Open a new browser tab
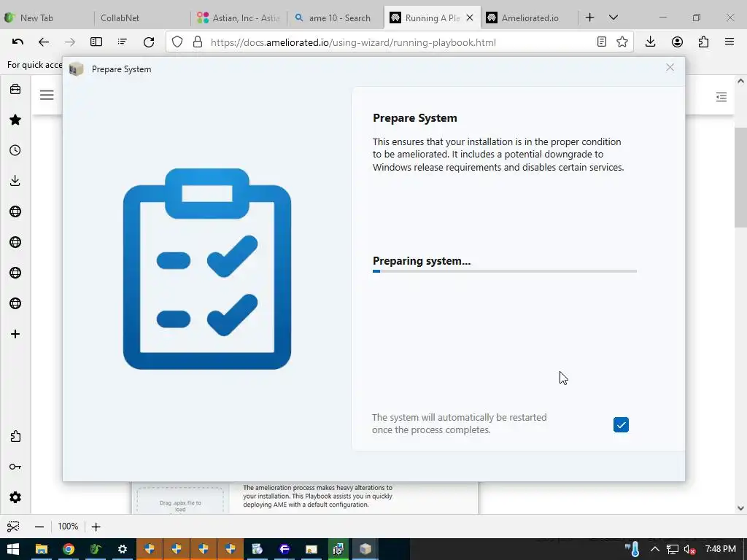This screenshot has height=560, width=747. [589, 17]
